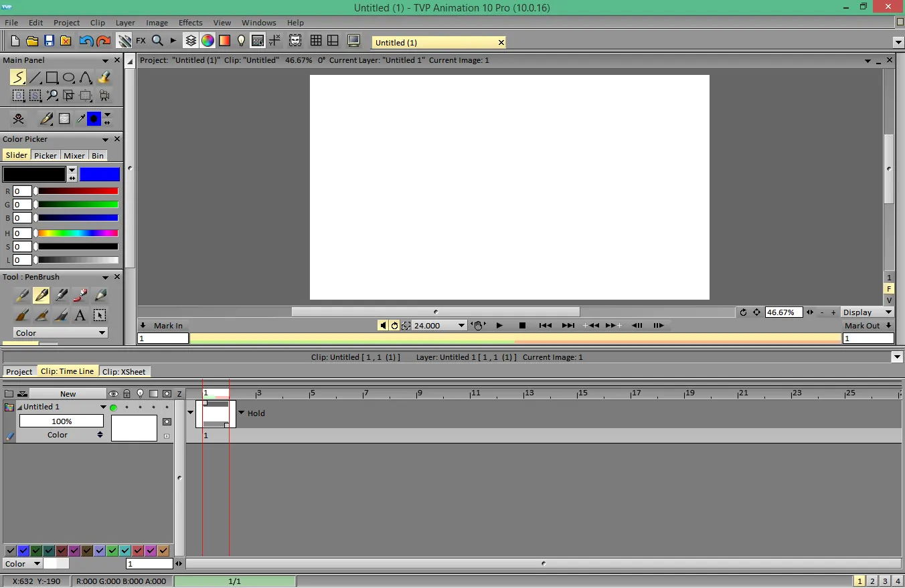The width and height of the screenshot is (905, 588).
Task: Toggle the light table bulb column header
Action: click(x=140, y=393)
